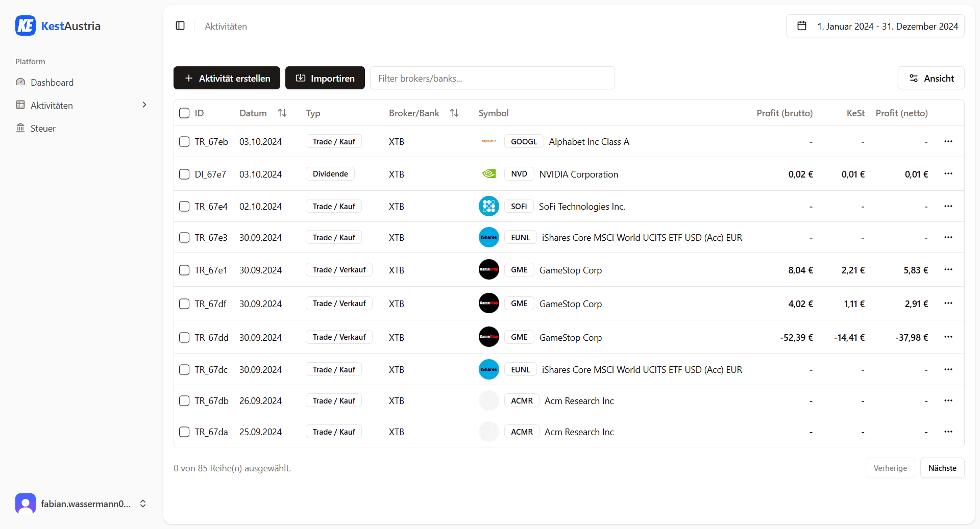Click the Dividende type badge
Screen dimensions: 980x529
click(x=330, y=174)
